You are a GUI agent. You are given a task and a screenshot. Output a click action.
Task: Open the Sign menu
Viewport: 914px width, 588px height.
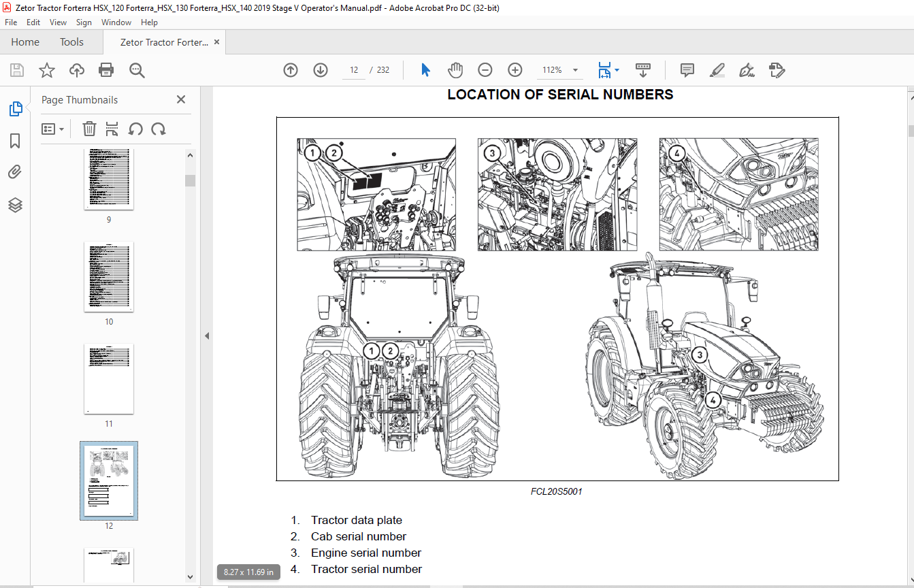[x=84, y=22]
